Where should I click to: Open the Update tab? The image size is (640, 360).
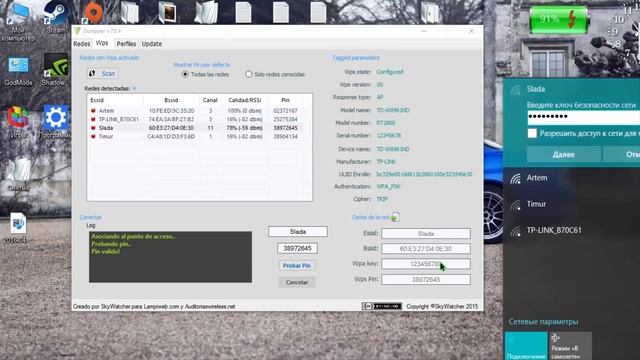click(152, 44)
